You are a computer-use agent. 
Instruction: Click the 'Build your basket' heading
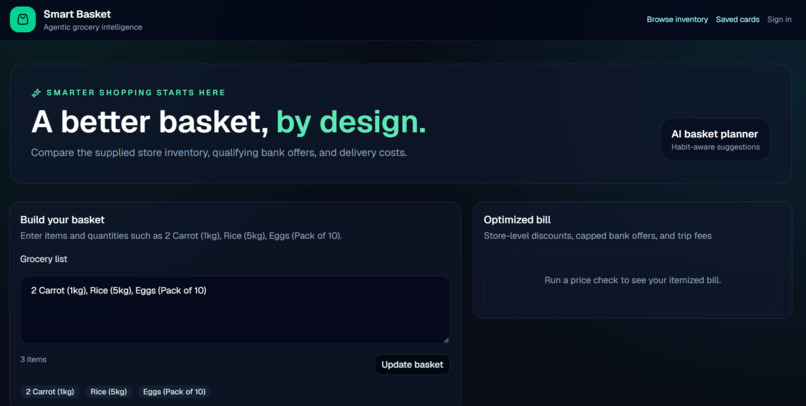tap(62, 220)
